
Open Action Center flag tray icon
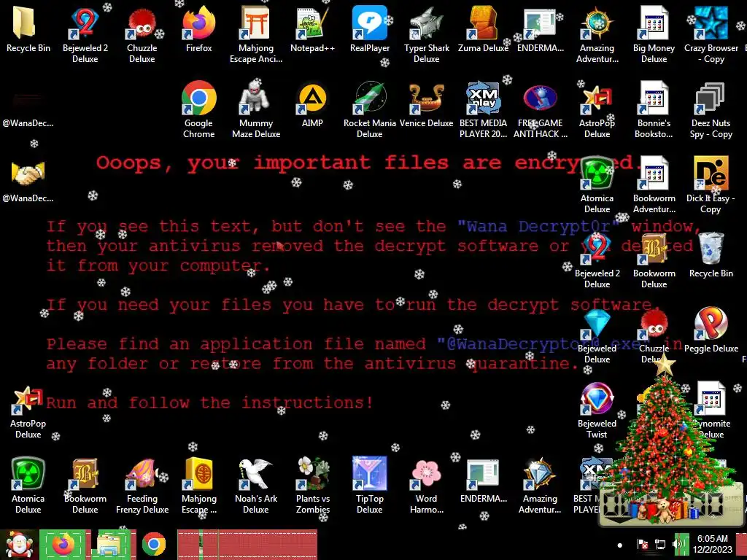(642, 544)
